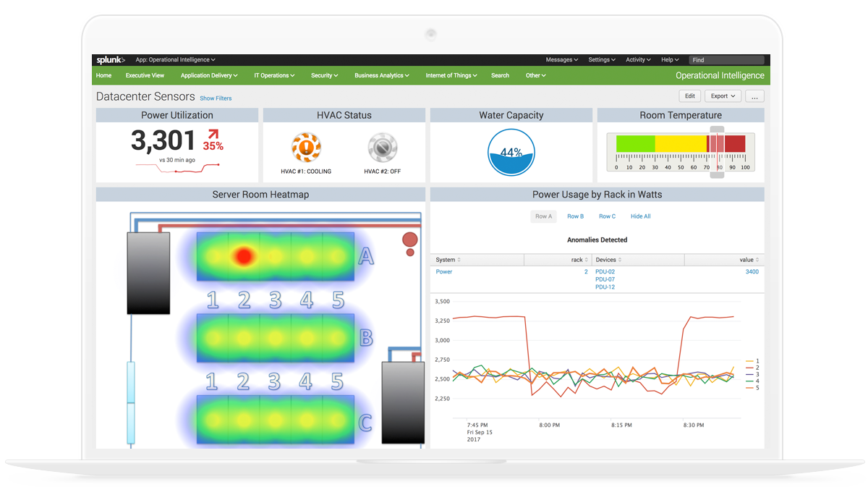868x495 pixels.
Task: Open the Activity menu
Action: (639, 60)
